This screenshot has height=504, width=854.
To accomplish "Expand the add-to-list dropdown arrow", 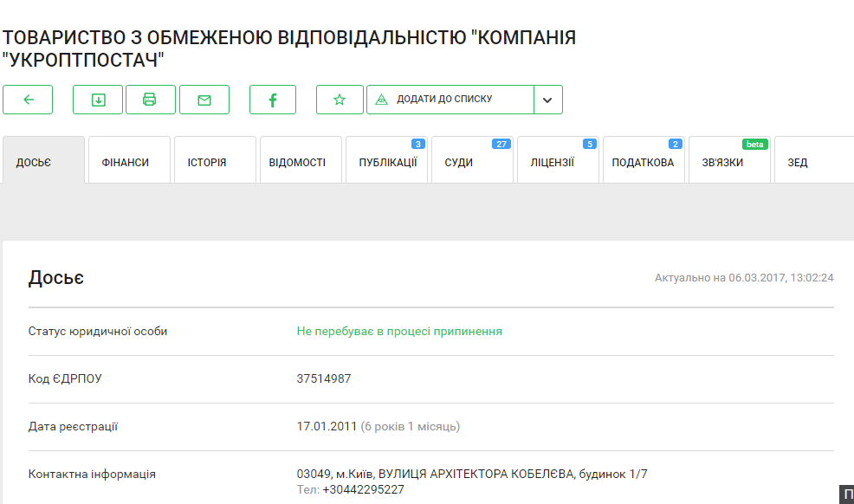I will pos(547,100).
